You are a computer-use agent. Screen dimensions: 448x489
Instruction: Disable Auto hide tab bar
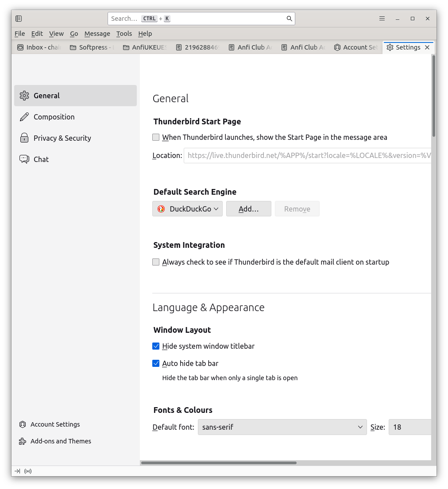[x=156, y=363]
